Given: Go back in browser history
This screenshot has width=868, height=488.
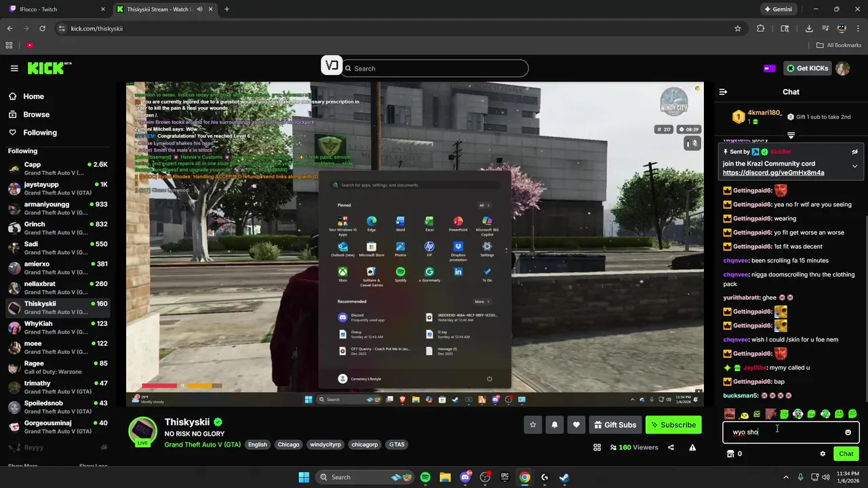Looking at the screenshot, I should point(9,28).
